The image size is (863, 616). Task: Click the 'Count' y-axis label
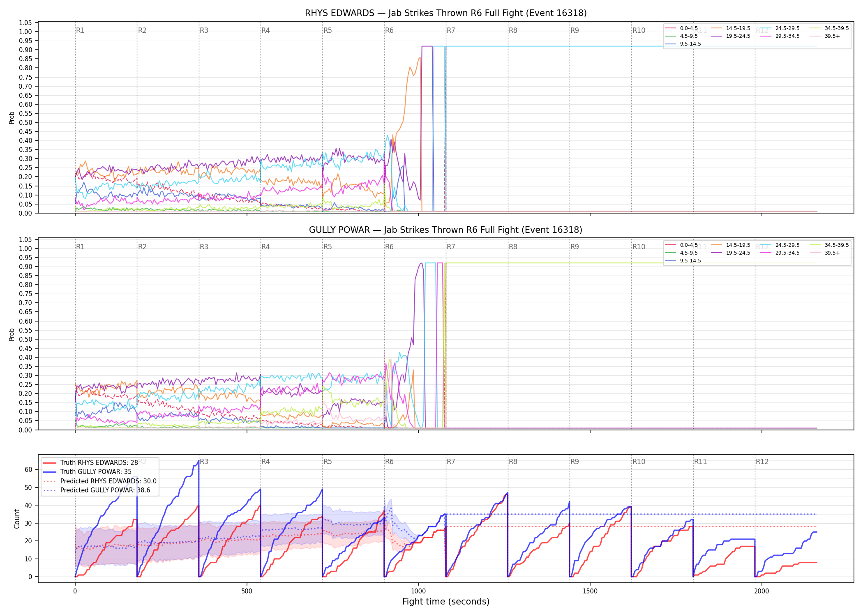coord(17,519)
